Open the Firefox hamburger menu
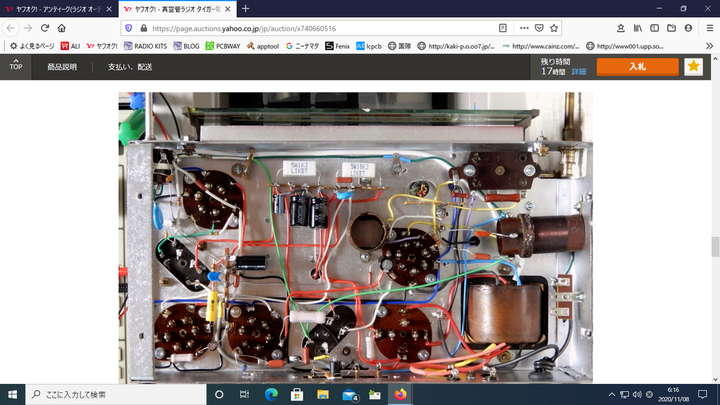Image resolution: width=720 pixels, height=405 pixels. pyautogui.click(x=708, y=28)
